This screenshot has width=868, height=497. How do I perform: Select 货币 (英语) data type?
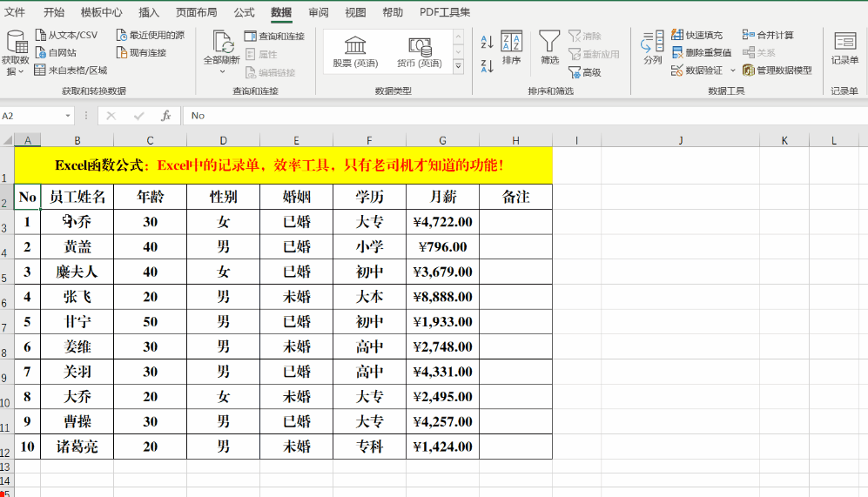[x=419, y=52]
